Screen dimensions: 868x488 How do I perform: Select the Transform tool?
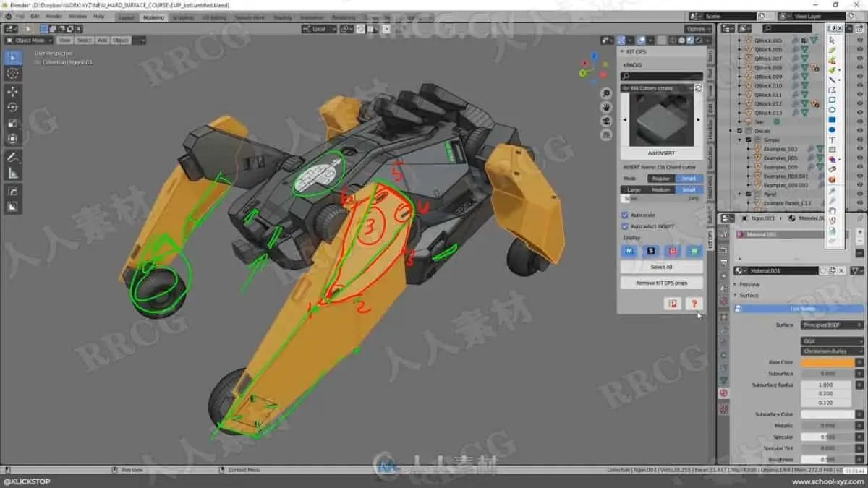(13, 139)
